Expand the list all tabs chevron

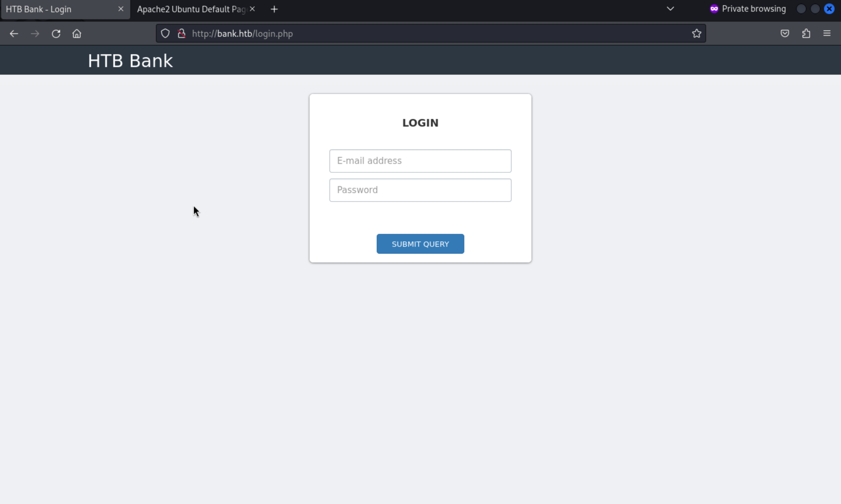pos(670,9)
